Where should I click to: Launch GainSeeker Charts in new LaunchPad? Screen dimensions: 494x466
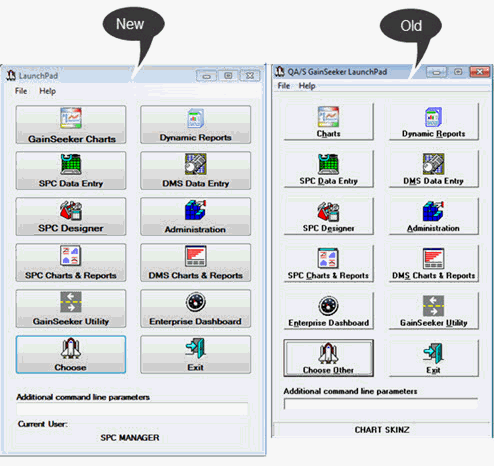71,125
